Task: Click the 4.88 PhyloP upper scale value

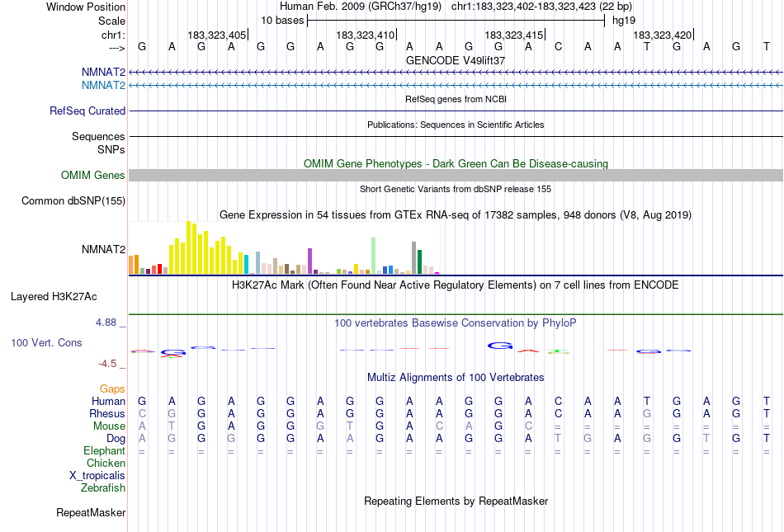Action: [106, 322]
